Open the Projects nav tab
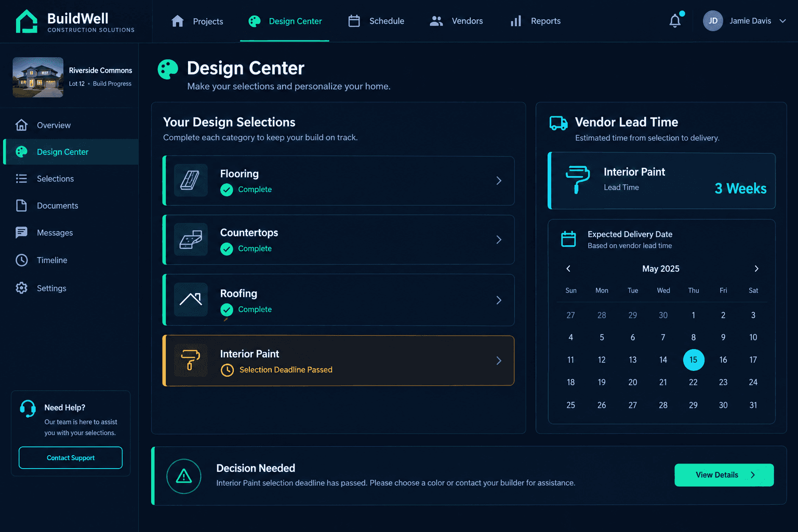This screenshot has height=532, width=798. pyautogui.click(x=197, y=21)
